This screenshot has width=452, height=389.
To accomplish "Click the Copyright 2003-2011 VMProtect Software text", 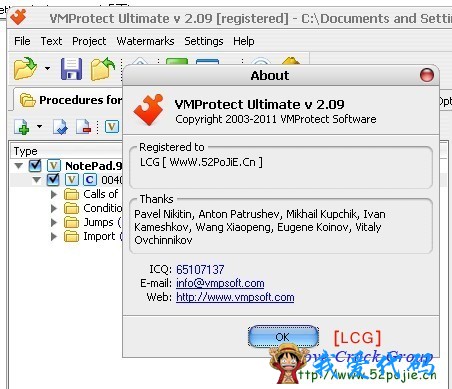I will point(276,119).
